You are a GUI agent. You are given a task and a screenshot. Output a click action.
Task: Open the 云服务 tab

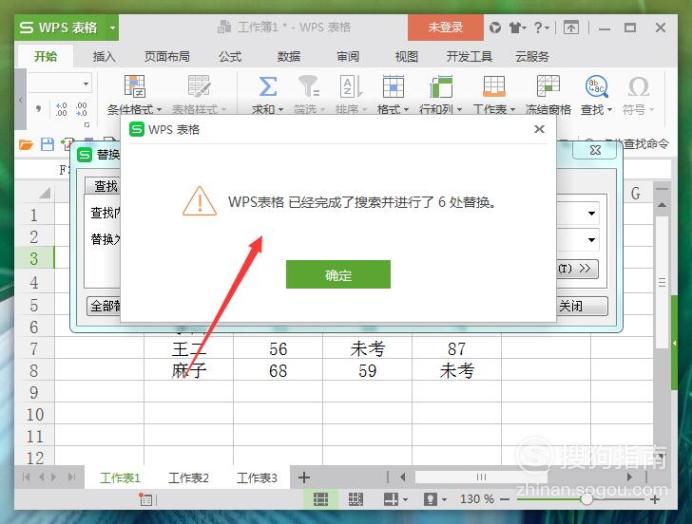coord(532,57)
